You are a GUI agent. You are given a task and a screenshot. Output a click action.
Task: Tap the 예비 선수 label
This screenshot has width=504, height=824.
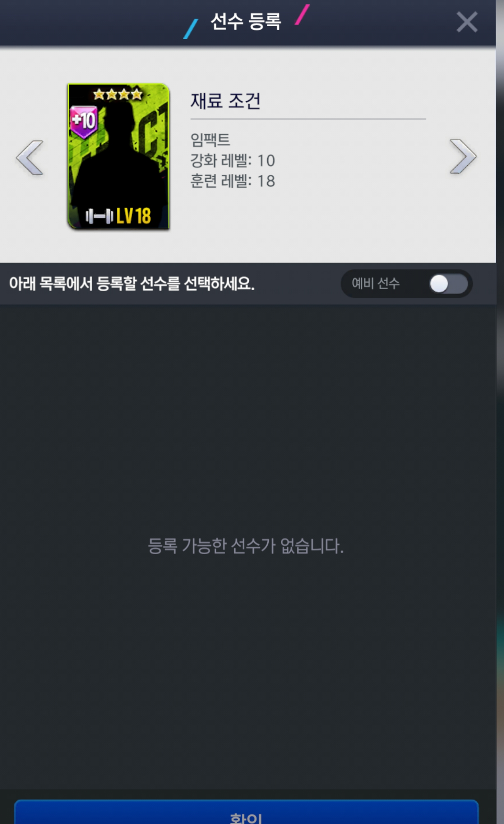pos(375,284)
